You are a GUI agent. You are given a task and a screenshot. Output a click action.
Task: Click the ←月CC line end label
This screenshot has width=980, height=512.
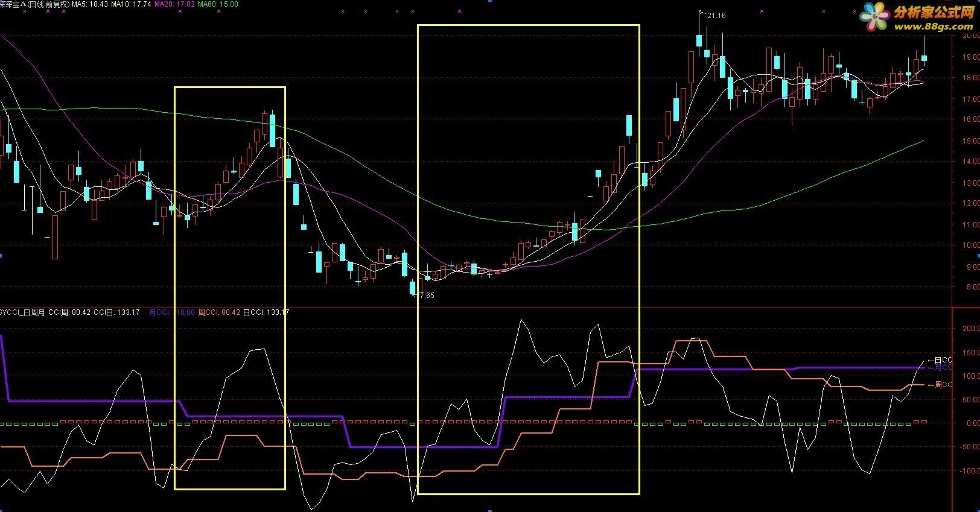pyautogui.click(x=940, y=367)
